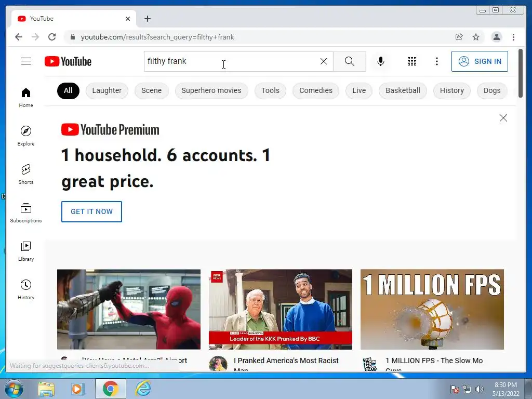
Task: Click the YouTube logo
Action: (x=68, y=61)
